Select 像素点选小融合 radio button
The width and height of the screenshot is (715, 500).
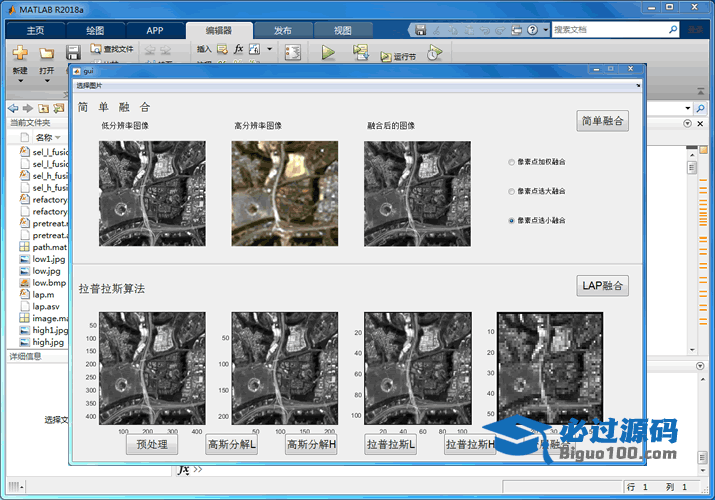(511, 221)
